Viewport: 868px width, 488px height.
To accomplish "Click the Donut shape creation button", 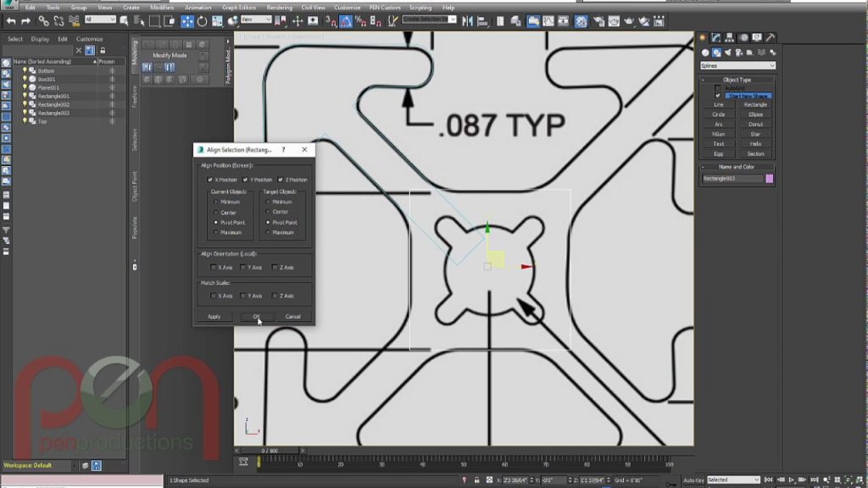I will tap(756, 123).
